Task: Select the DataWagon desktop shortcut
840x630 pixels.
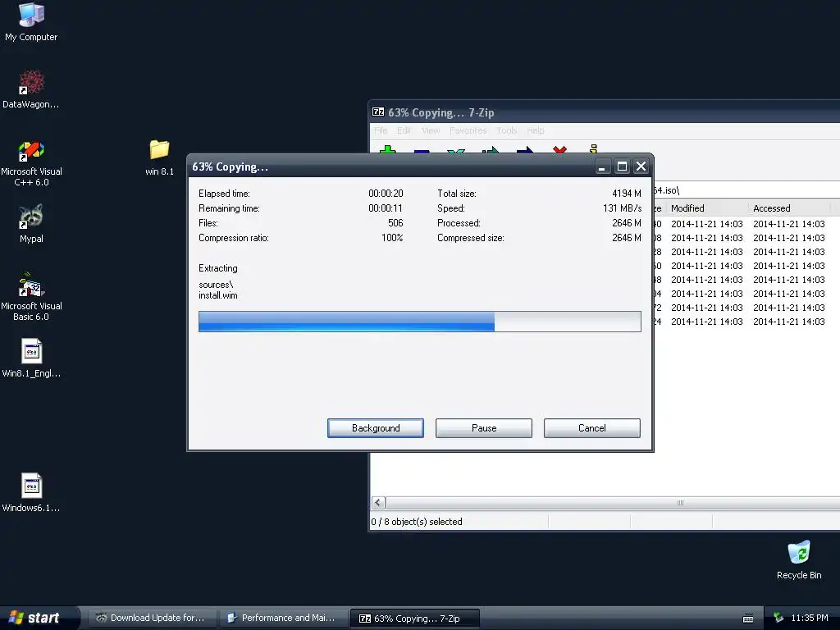Action: [x=31, y=89]
